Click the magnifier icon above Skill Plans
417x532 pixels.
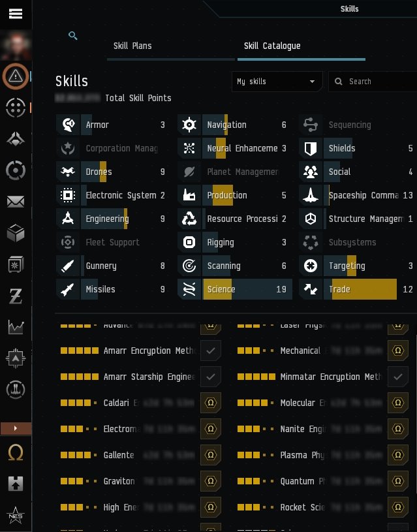tap(73, 36)
